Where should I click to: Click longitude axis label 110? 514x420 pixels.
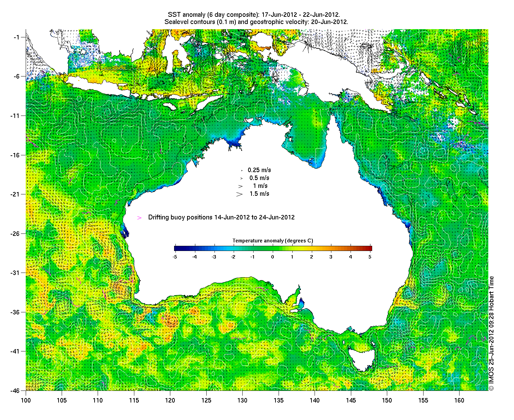point(98,400)
